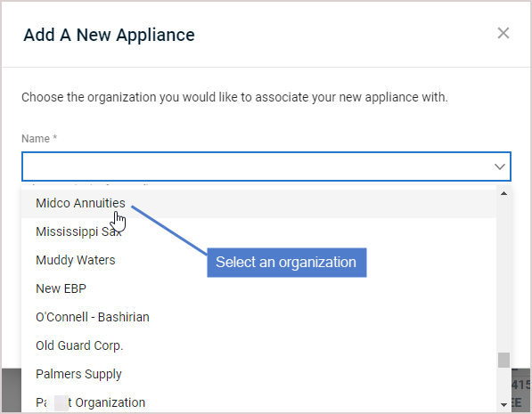Click the Select an organization callout label
This screenshot has height=414, width=532.
287,263
